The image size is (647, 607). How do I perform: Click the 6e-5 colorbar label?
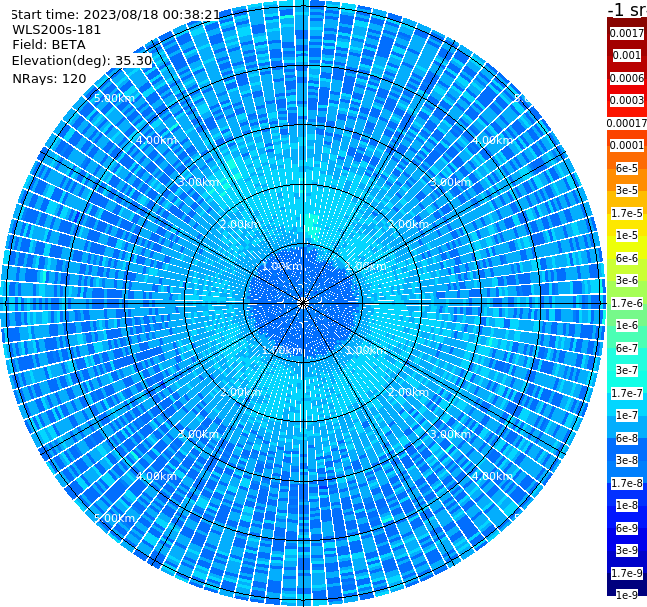pos(627,168)
